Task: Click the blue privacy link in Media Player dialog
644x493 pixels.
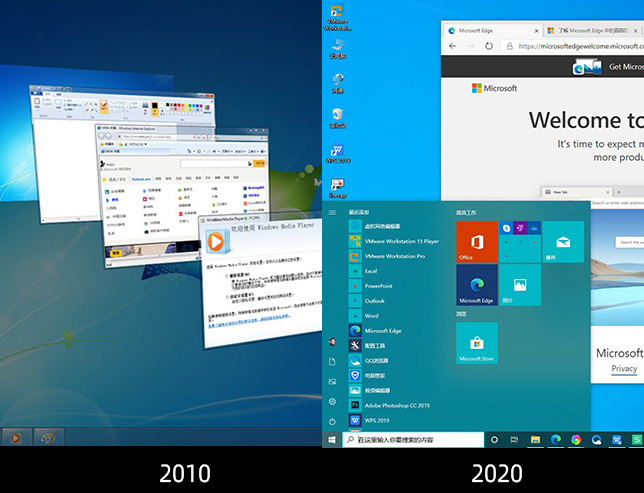Action: pos(249,322)
